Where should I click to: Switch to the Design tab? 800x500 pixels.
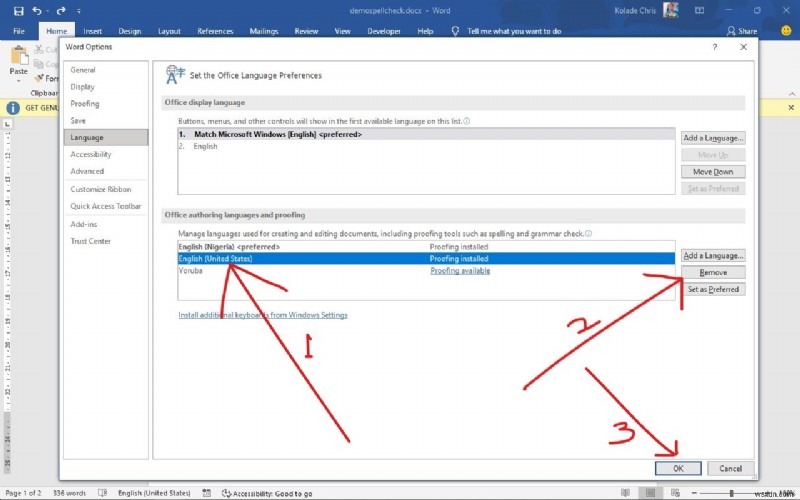(130, 31)
